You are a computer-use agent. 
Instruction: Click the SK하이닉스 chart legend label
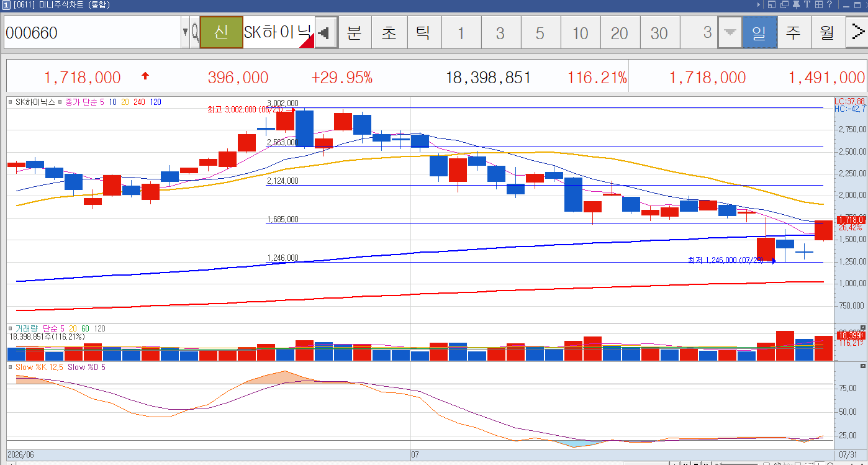[x=35, y=101]
